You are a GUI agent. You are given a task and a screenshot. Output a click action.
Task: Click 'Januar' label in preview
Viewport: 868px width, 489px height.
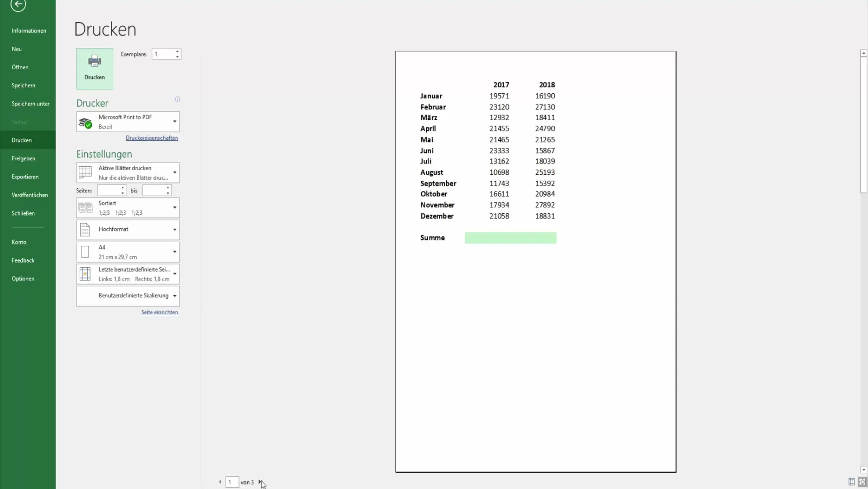pyautogui.click(x=431, y=96)
